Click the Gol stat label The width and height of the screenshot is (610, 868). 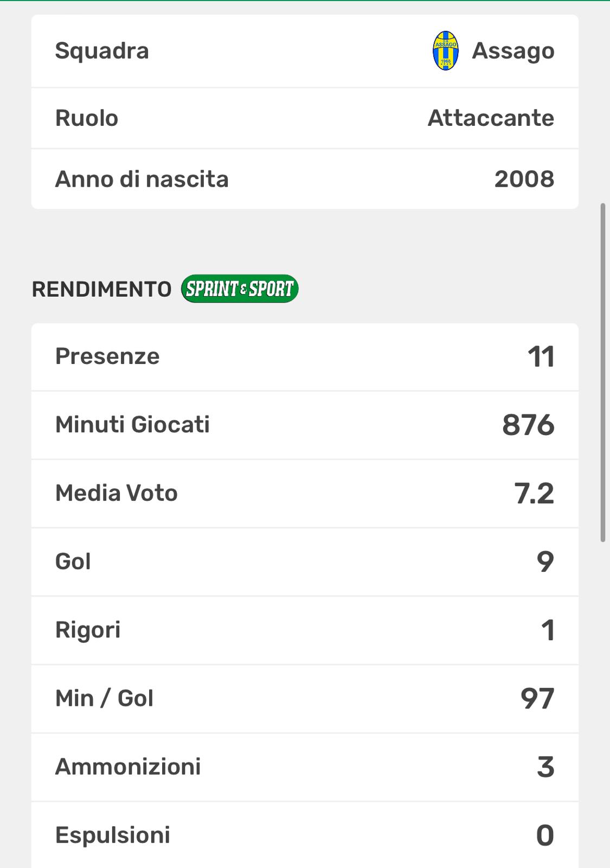pyautogui.click(x=73, y=561)
